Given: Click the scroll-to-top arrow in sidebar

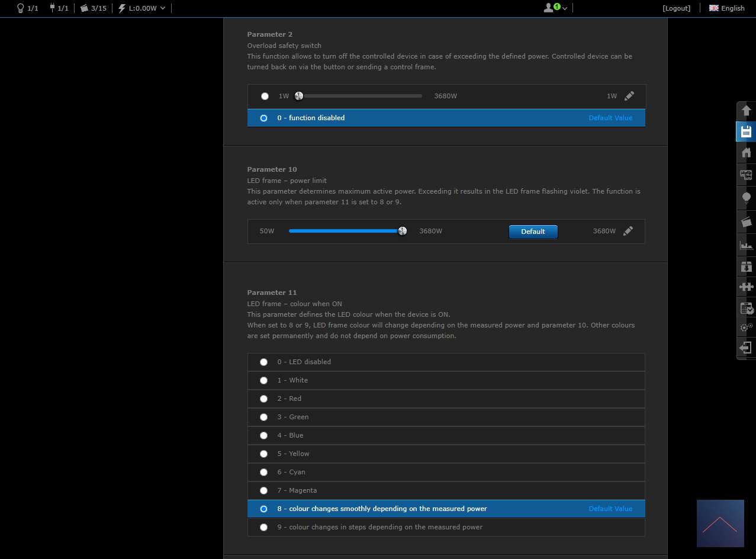Looking at the screenshot, I should [x=746, y=111].
